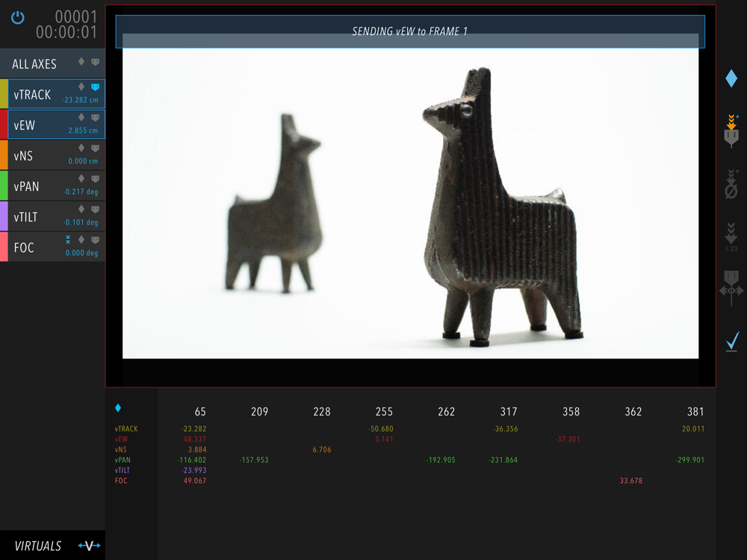Click the blue checkmark icon
Image resolution: width=747 pixels, height=560 pixels.
point(733,341)
